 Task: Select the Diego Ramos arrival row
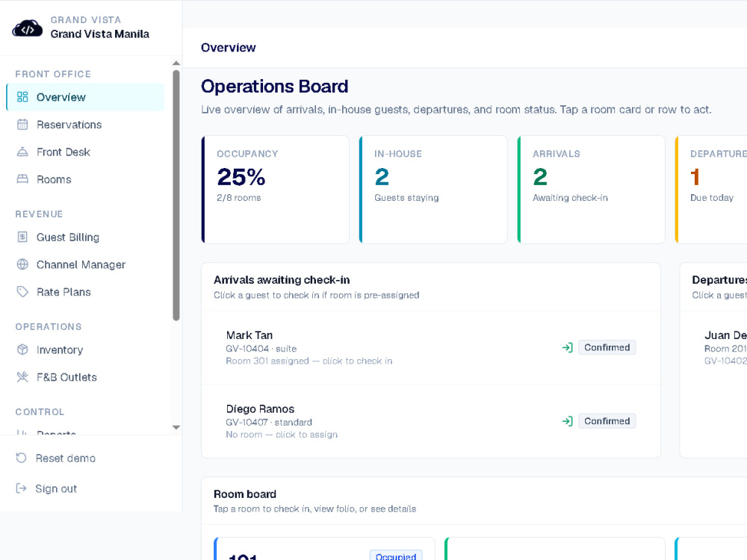(431, 421)
